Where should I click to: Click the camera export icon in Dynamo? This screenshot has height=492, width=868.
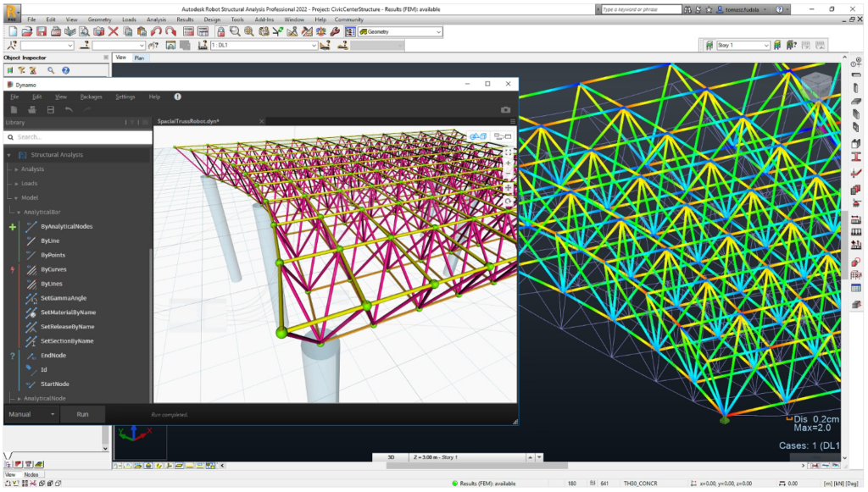click(506, 110)
